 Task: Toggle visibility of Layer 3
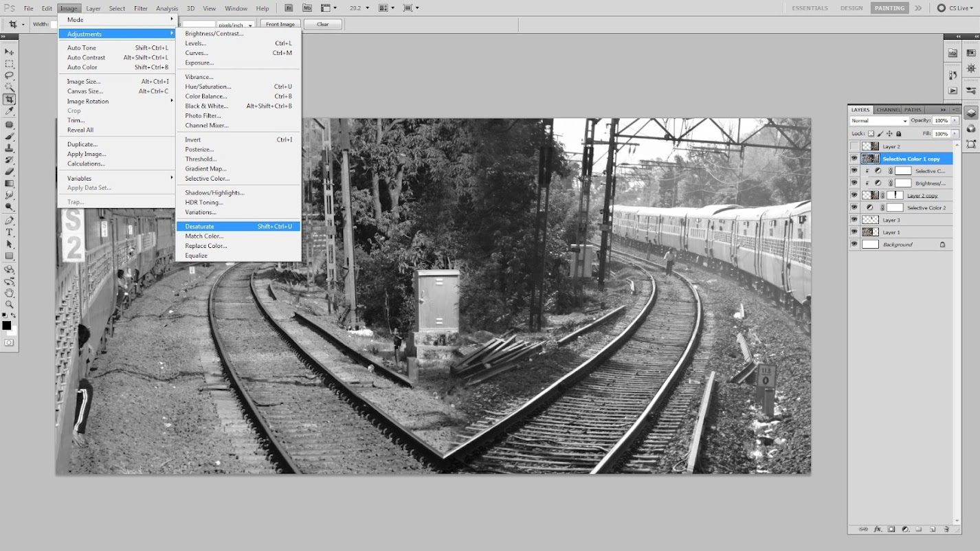tap(854, 220)
